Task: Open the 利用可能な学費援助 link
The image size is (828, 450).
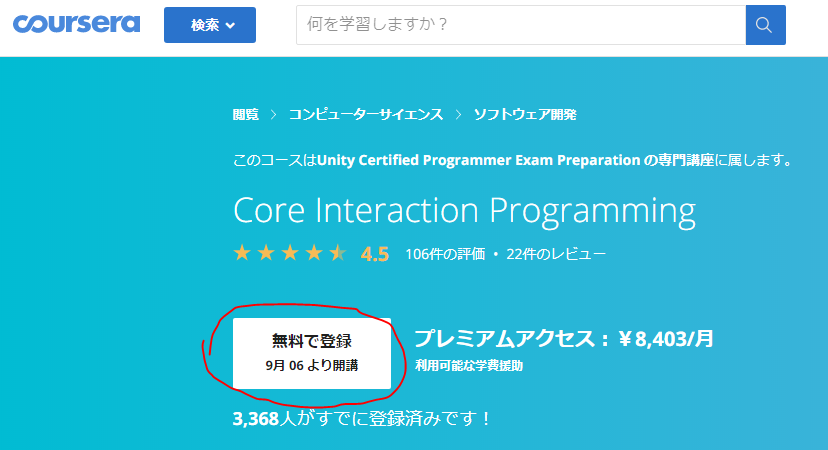Action: click(469, 365)
